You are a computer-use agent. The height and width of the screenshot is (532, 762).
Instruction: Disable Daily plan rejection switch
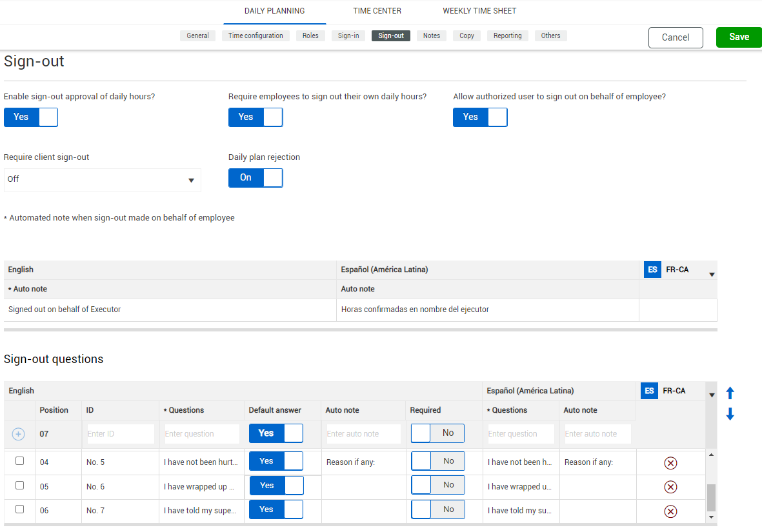pyautogui.click(x=256, y=178)
